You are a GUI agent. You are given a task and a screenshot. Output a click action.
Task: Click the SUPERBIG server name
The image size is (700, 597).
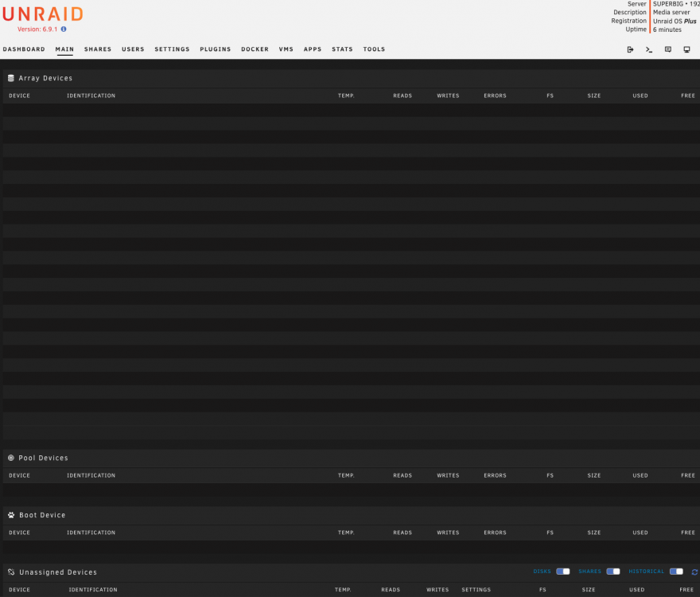click(668, 3)
